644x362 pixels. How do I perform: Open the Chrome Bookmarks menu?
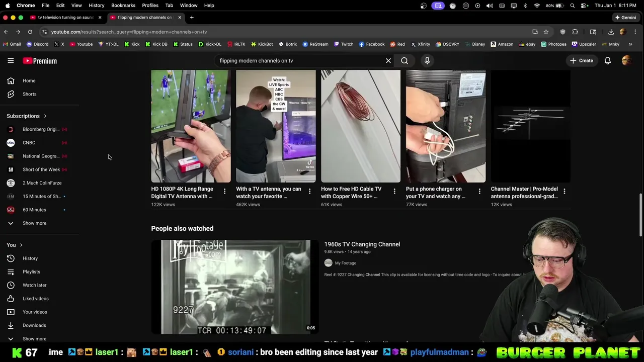tap(123, 5)
